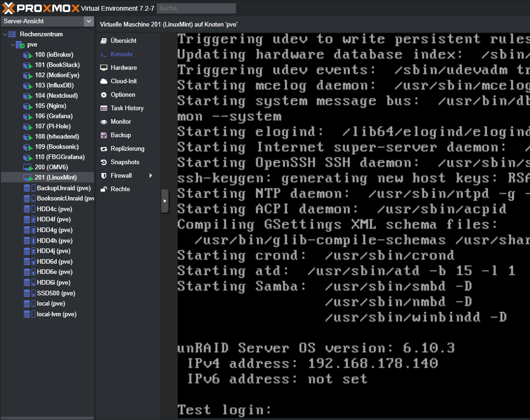Select storage HDD6i (pve)
Image resolution: width=530 pixels, height=420 pixels.
tap(47, 283)
